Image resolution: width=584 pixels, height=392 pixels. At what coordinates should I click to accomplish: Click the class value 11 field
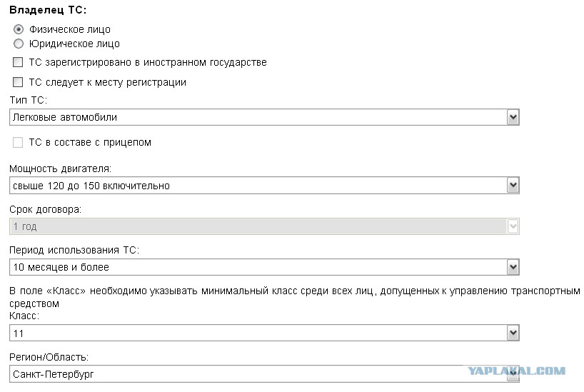pyautogui.click(x=264, y=333)
